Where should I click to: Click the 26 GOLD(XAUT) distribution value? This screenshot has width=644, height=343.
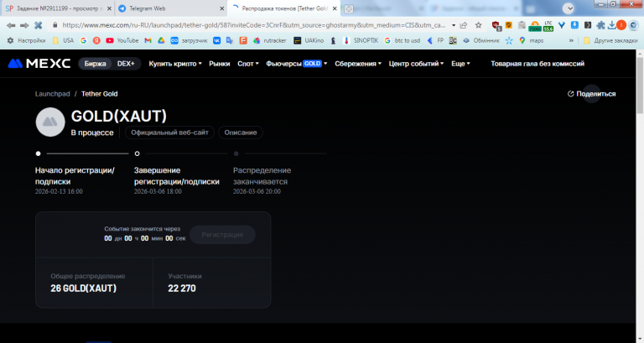[x=83, y=288]
